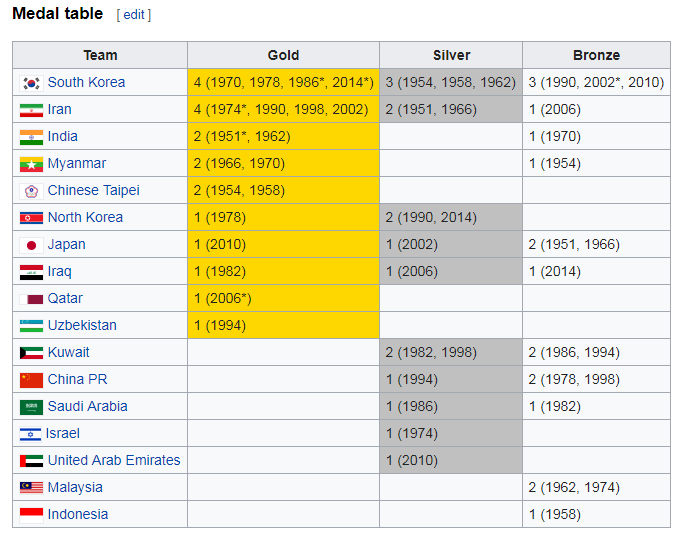Click the Gold column header
The width and height of the screenshot is (686, 536).
click(284, 56)
